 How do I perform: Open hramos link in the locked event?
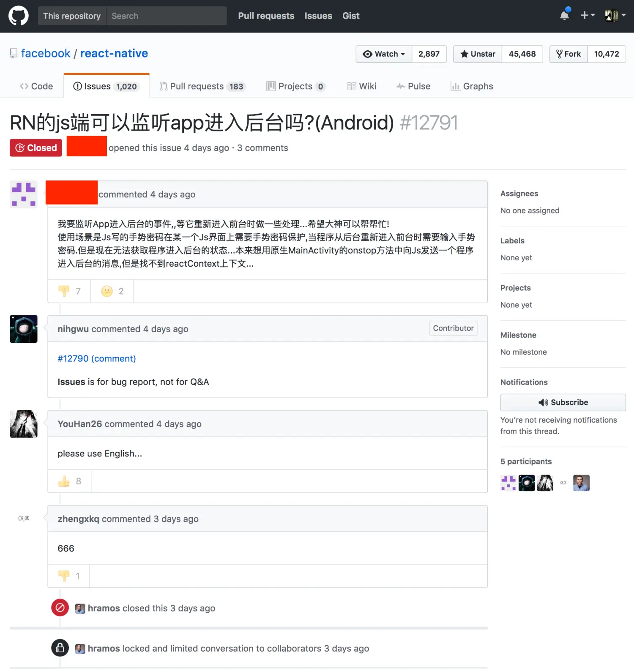pos(104,648)
